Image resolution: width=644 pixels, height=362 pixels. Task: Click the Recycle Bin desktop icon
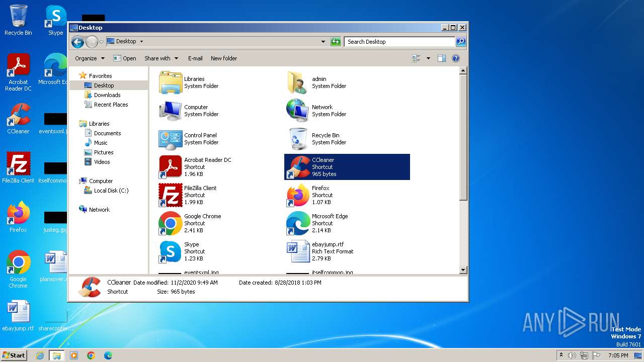pos(18,20)
